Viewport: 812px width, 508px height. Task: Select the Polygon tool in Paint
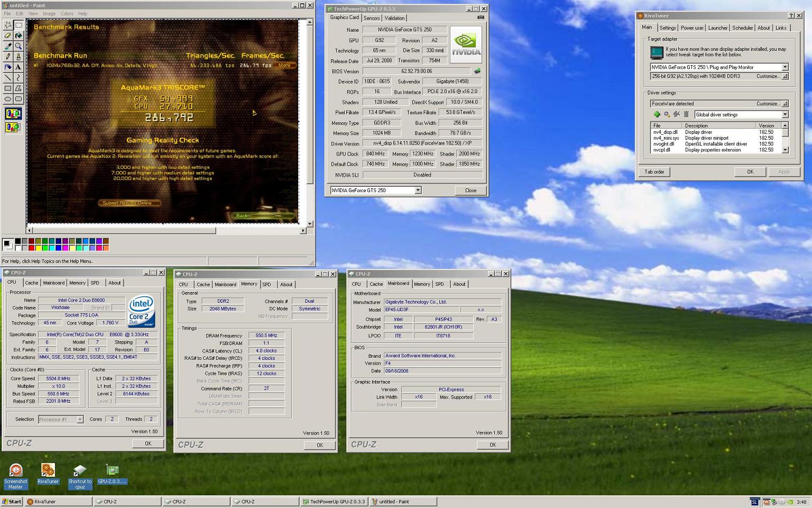(19, 88)
